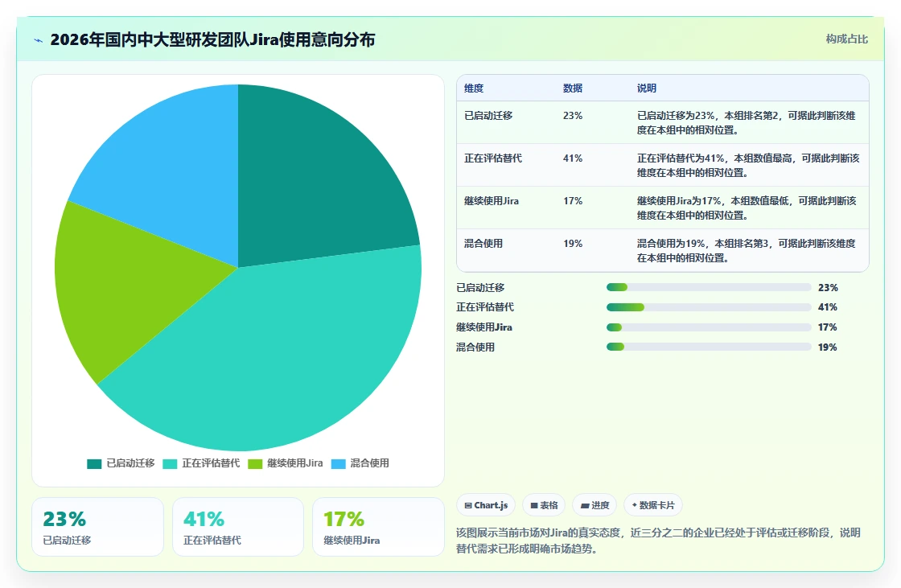Click the chart title 2026年国内中大型研发团队Jira使用意向分布
The height and width of the screenshot is (588, 901).
[212, 39]
